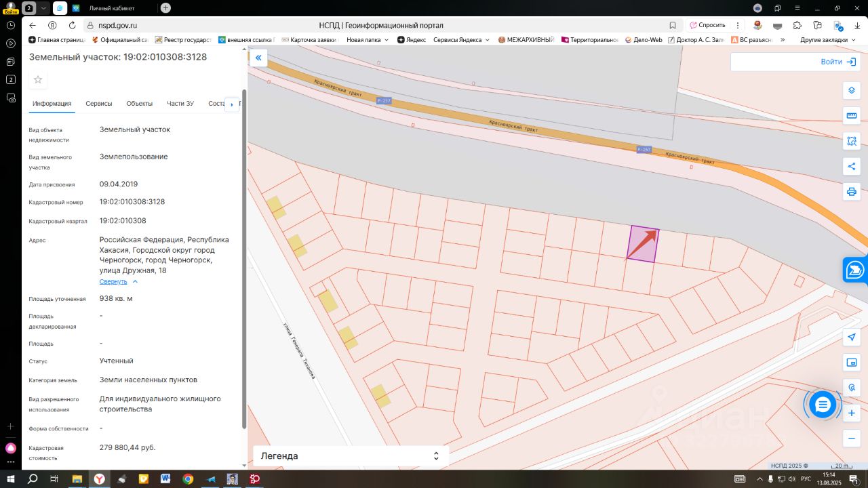Open the chat support bubble

pyautogui.click(x=823, y=405)
